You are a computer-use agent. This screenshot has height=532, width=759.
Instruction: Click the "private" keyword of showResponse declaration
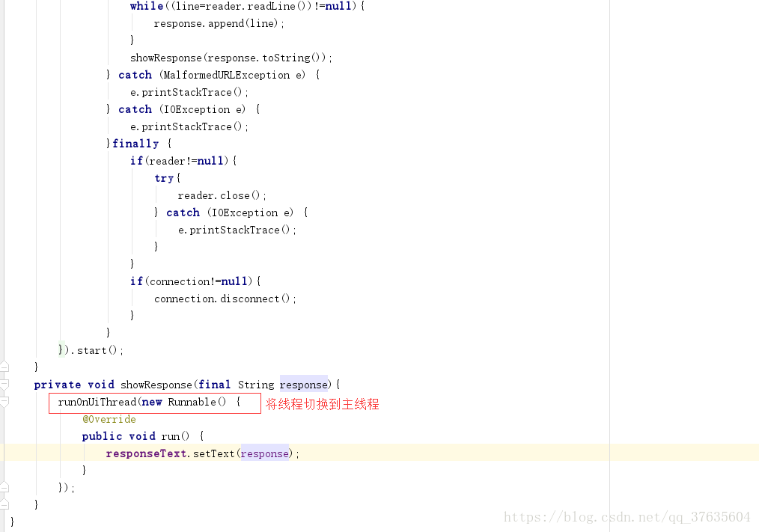58,385
